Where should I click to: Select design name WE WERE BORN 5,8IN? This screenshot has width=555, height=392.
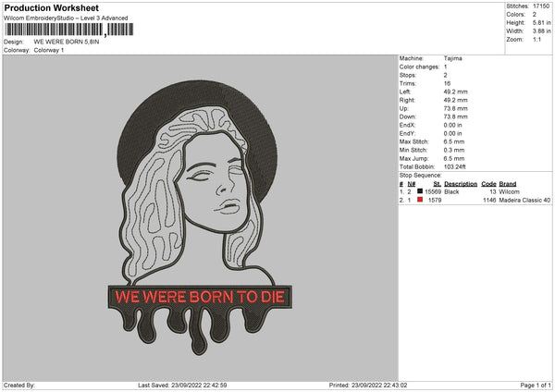(67, 42)
